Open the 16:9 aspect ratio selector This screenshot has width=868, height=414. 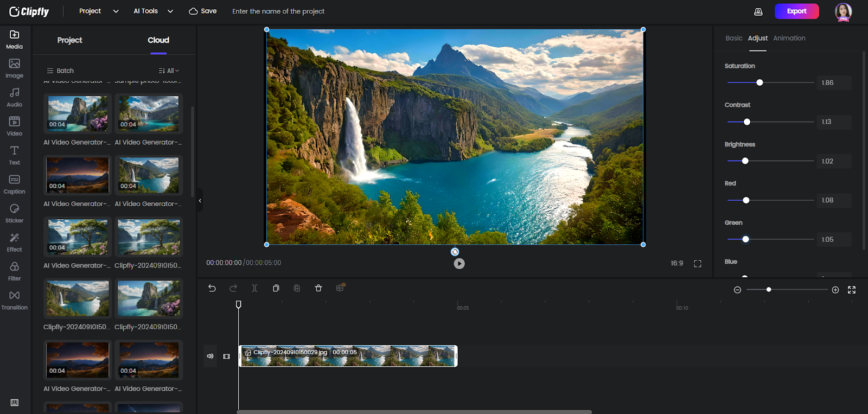(x=677, y=263)
